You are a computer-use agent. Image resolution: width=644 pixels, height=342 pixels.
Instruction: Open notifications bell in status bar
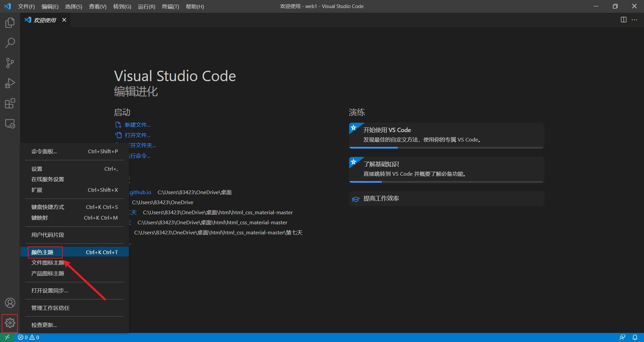635,337
